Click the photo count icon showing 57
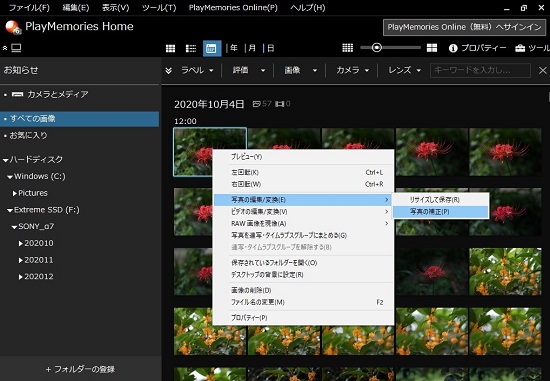This screenshot has width=550, height=381. [257, 104]
